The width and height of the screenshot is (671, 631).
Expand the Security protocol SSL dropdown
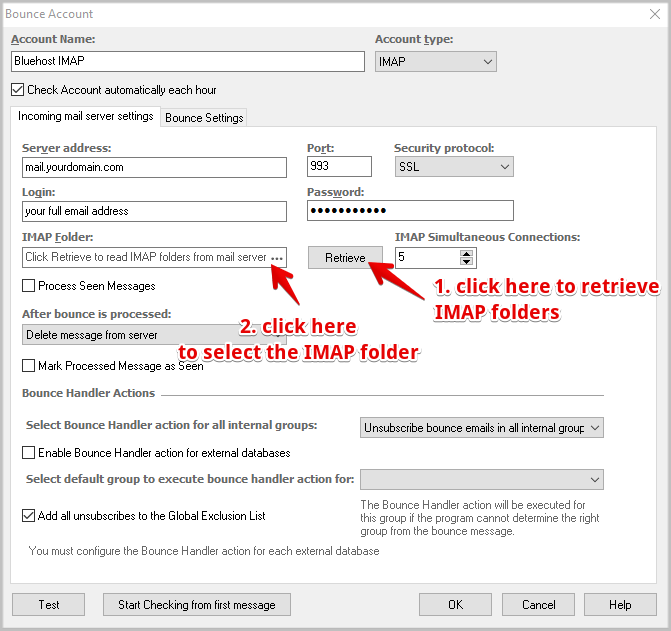454,166
